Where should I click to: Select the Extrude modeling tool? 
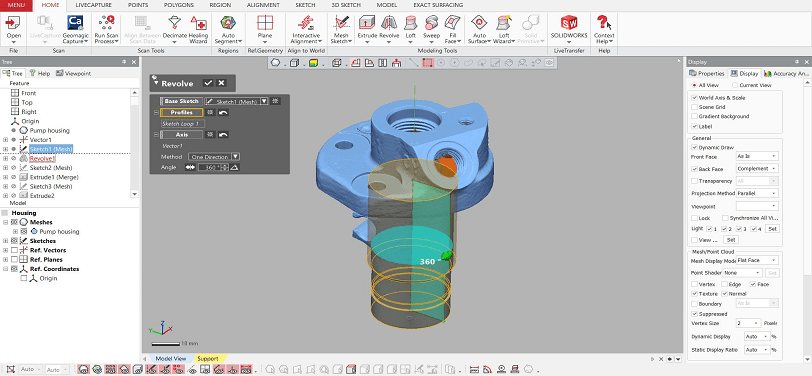[367, 28]
